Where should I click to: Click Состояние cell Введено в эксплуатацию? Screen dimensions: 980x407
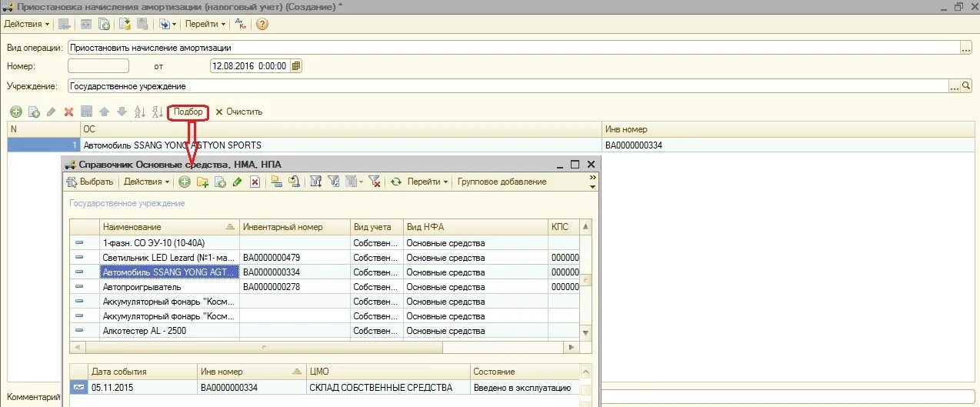pos(525,388)
